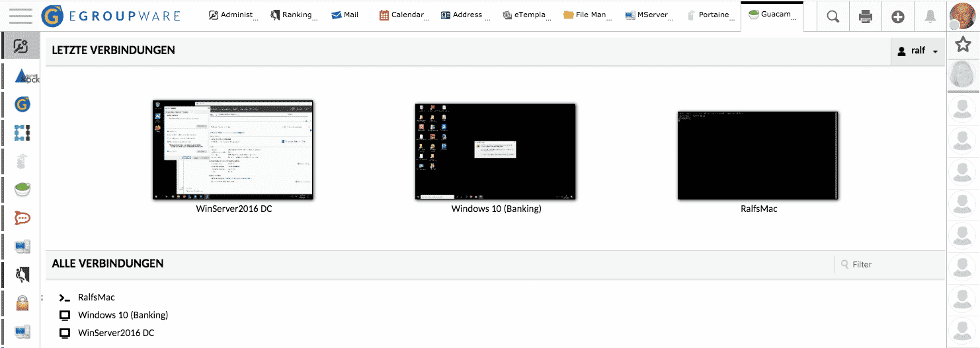The image size is (980, 348).
Task: Click the printer icon in top bar
Action: 865,17
